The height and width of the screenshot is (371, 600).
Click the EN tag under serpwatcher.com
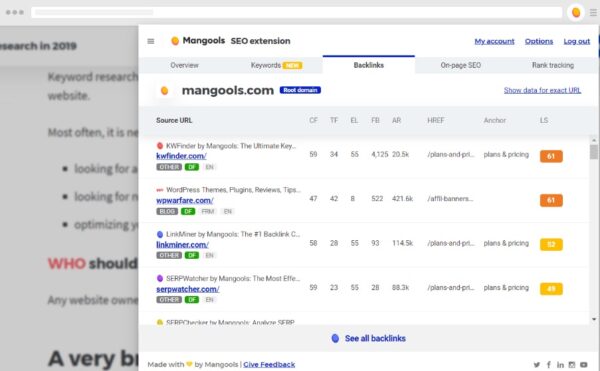(x=209, y=300)
